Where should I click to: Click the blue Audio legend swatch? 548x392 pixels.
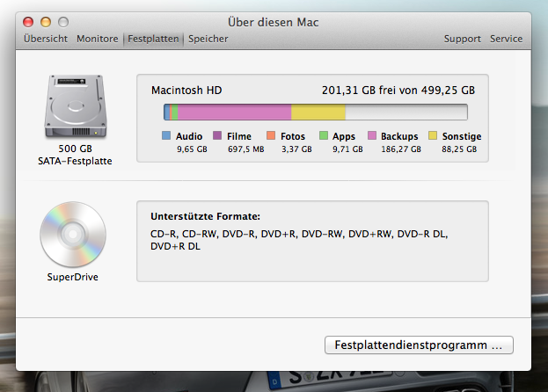[x=166, y=135]
